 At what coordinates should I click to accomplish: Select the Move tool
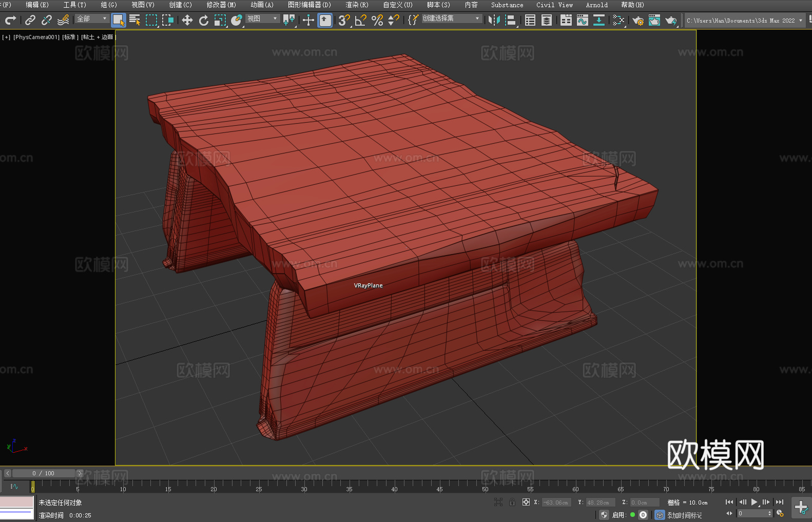tap(187, 20)
